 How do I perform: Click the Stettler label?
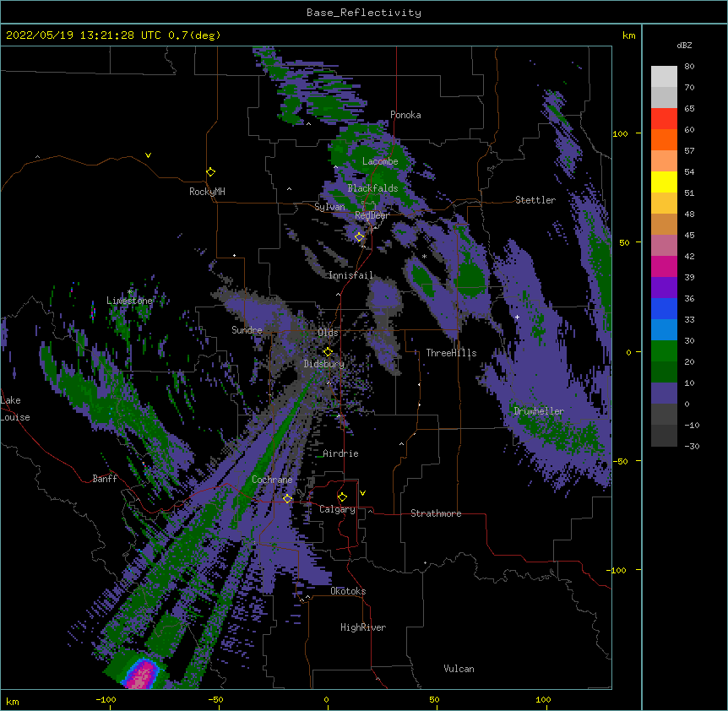(x=535, y=200)
